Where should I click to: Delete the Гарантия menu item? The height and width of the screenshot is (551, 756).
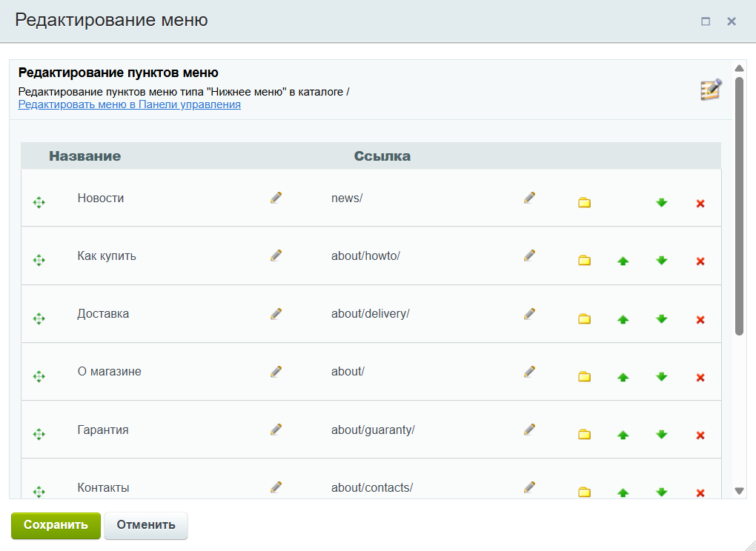click(700, 435)
